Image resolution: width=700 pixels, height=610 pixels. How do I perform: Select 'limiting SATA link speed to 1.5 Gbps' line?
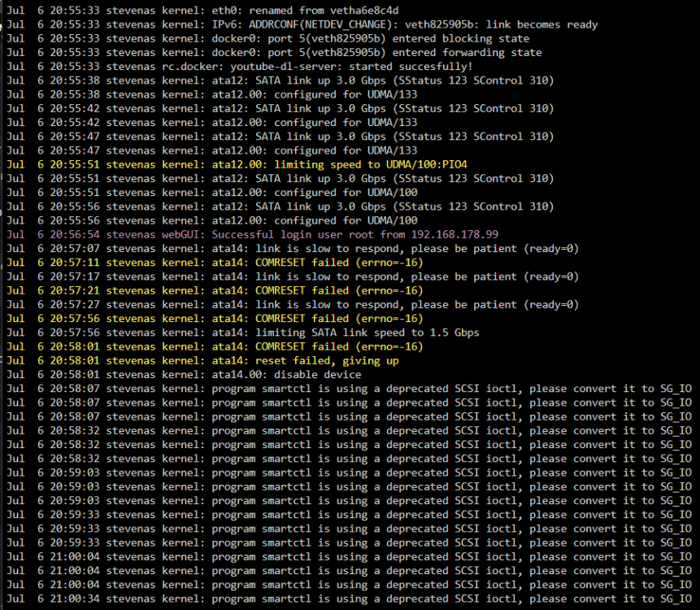pyautogui.click(x=243, y=333)
